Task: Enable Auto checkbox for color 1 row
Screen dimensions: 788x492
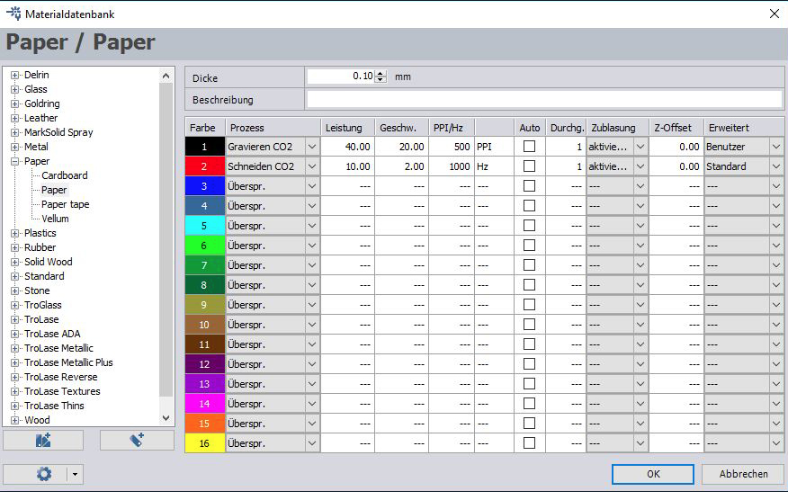Action: [x=529, y=147]
